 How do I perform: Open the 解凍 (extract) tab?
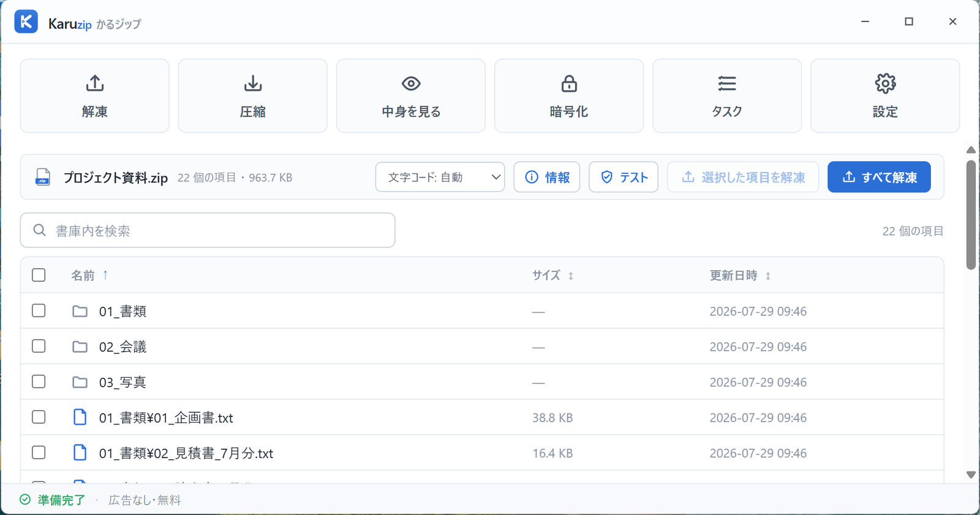(95, 96)
